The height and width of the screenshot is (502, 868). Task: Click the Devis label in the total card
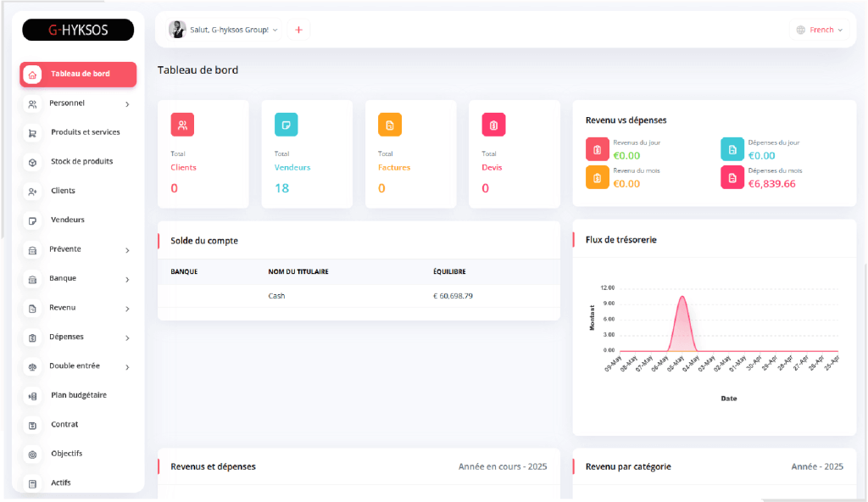tap(492, 167)
